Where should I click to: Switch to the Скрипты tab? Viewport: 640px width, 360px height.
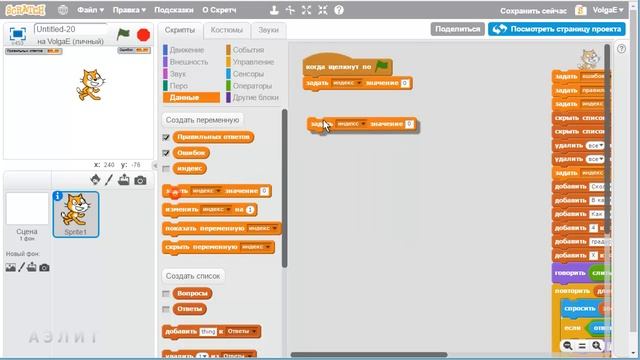(x=180, y=30)
